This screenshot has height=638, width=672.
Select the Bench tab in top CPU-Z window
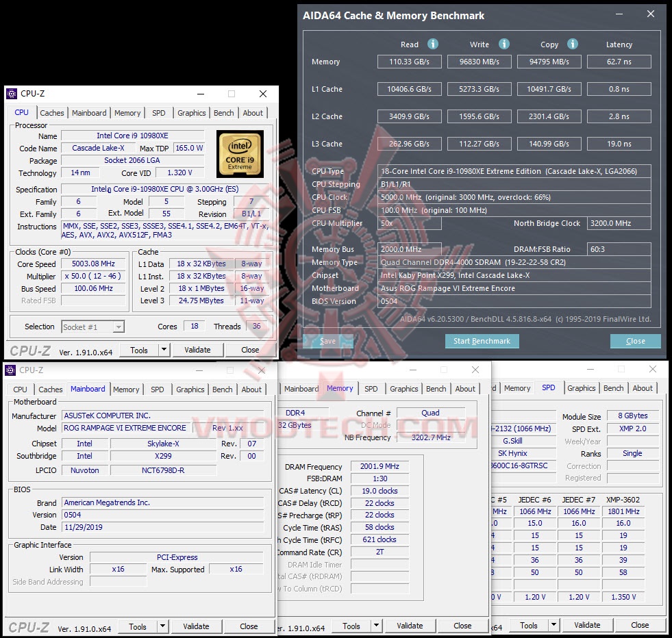(x=224, y=113)
